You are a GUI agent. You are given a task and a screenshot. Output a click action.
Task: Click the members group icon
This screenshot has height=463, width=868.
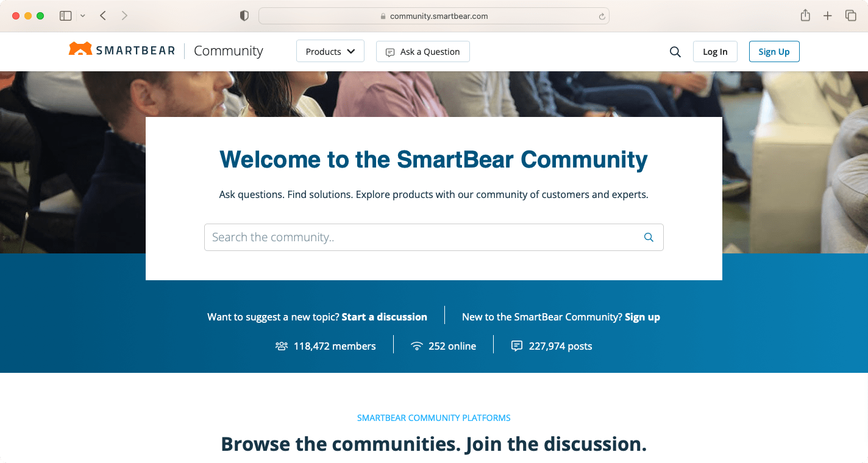click(x=281, y=346)
